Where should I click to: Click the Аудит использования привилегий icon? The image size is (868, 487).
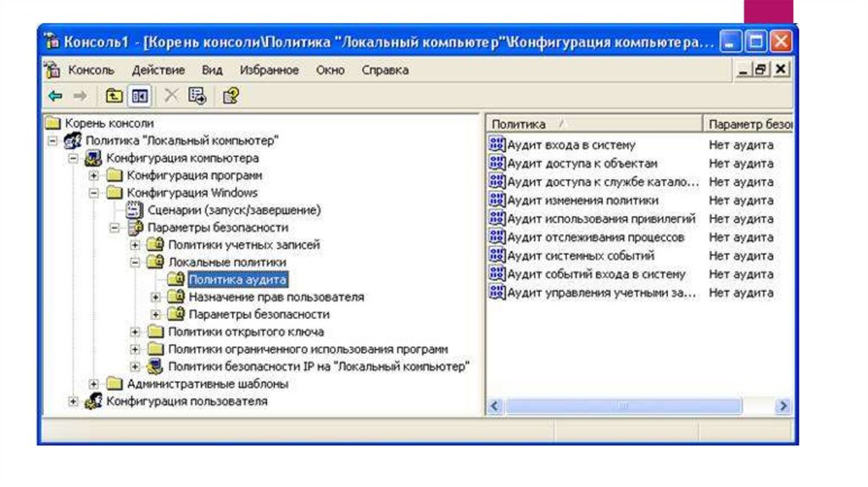(497, 218)
